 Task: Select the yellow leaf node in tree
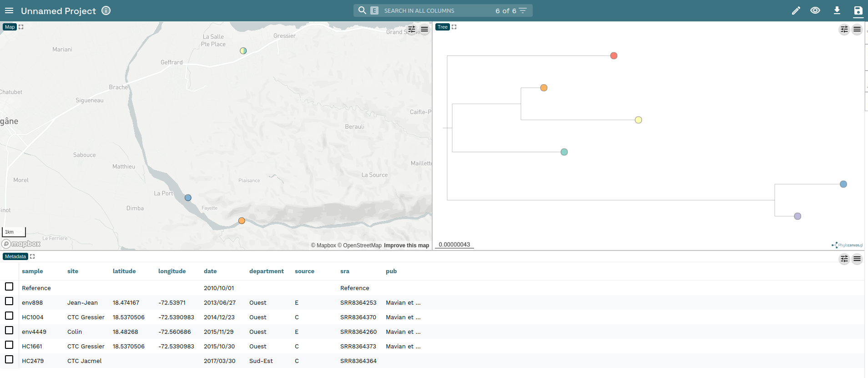[x=638, y=120]
